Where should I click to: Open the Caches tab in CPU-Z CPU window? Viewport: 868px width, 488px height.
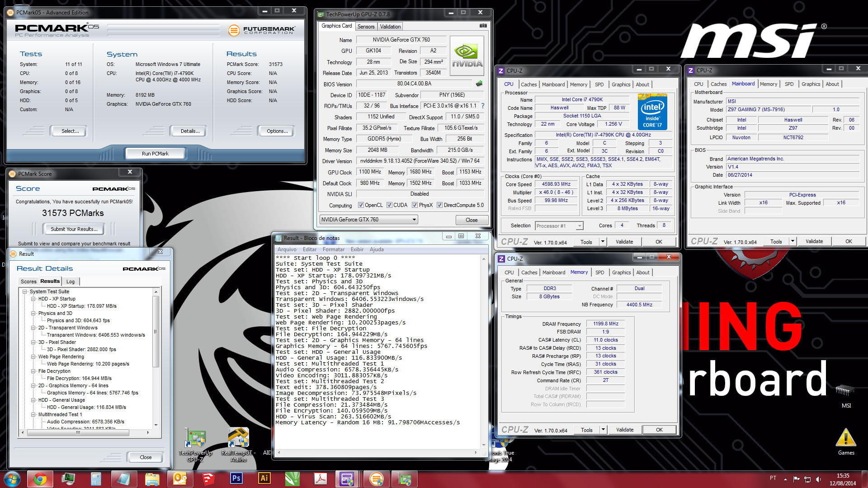(528, 84)
